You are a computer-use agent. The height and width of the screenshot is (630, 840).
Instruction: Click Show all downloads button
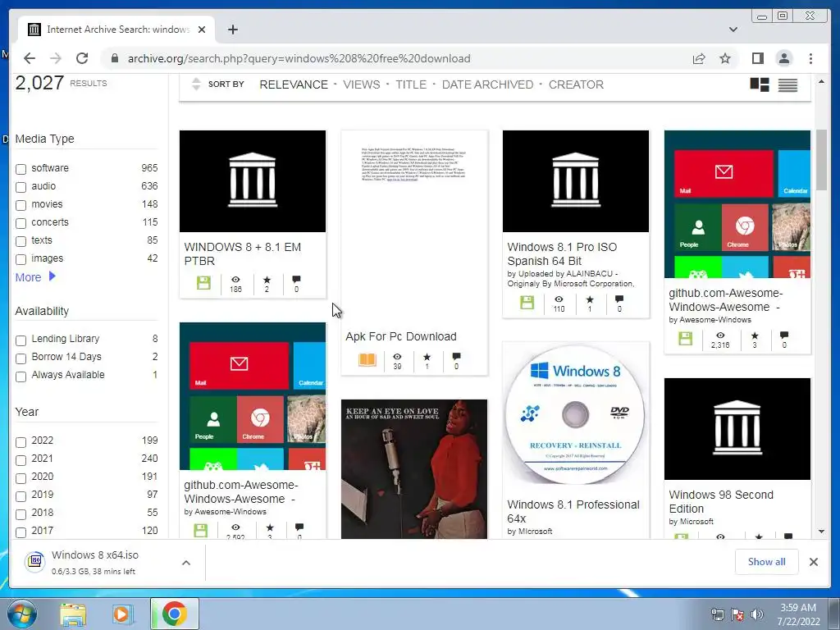767,561
